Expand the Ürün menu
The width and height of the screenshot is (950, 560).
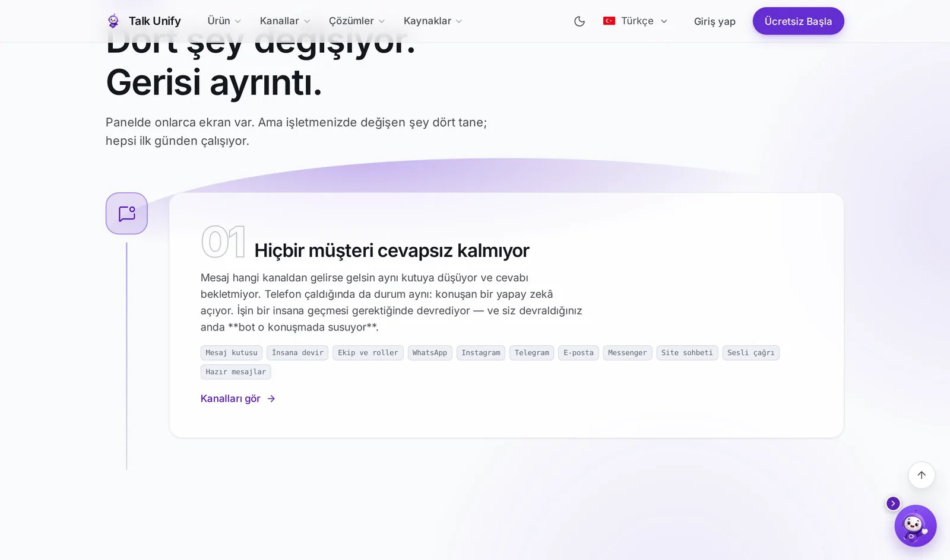pyautogui.click(x=224, y=21)
